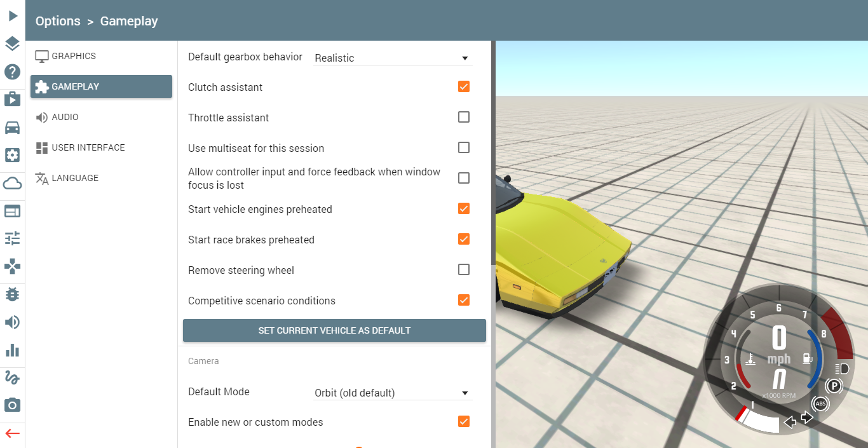This screenshot has width=868, height=448.
Task: Click the "Camera" section heading
Action: coord(203,361)
